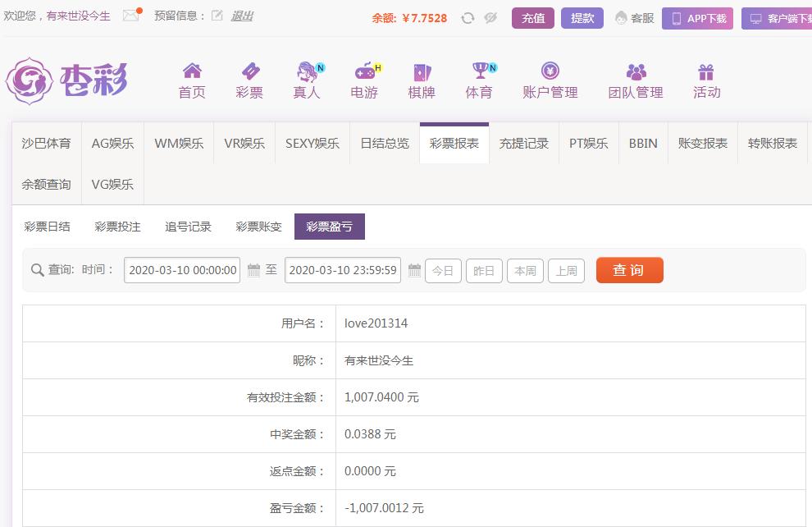Viewport: 812px width, 527px height.
Task: Switch to the WM娱乐 tab
Action: [x=179, y=143]
